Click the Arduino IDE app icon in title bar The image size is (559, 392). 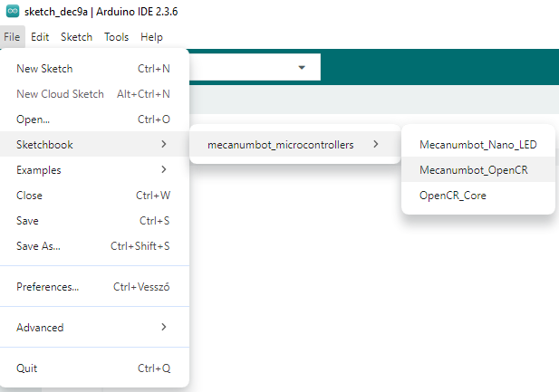(13, 12)
